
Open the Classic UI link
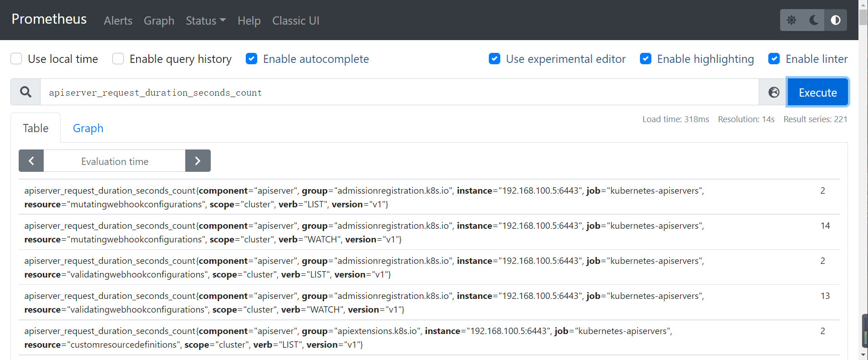pyautogui.click(x=295, y=21)
